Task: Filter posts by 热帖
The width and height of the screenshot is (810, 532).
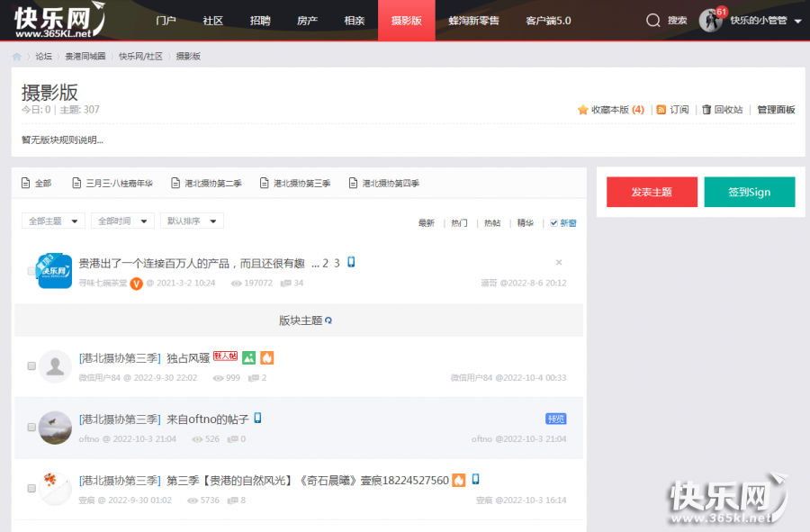Action: pos(492,223)
